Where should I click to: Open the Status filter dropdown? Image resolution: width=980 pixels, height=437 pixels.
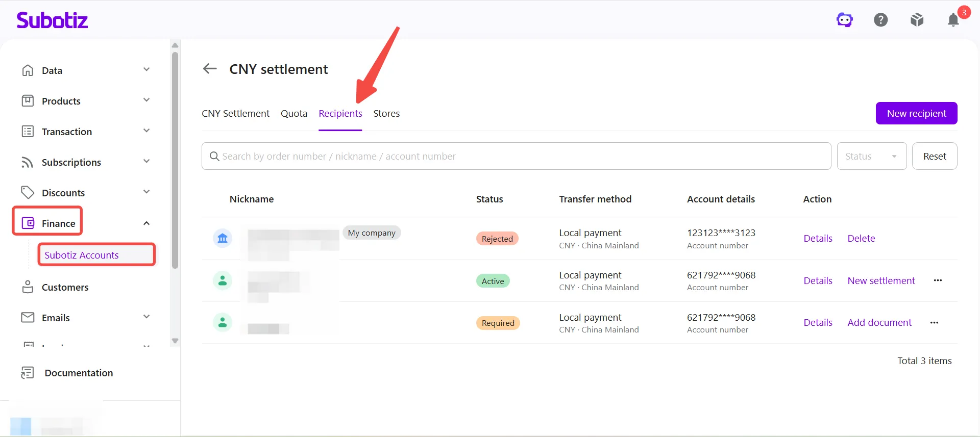point(871,156)
